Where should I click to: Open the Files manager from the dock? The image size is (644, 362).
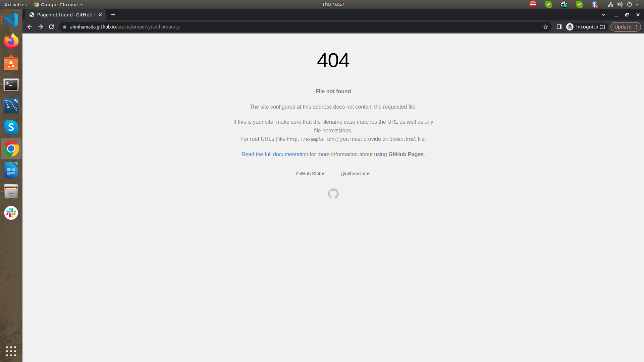coord(11,191)
